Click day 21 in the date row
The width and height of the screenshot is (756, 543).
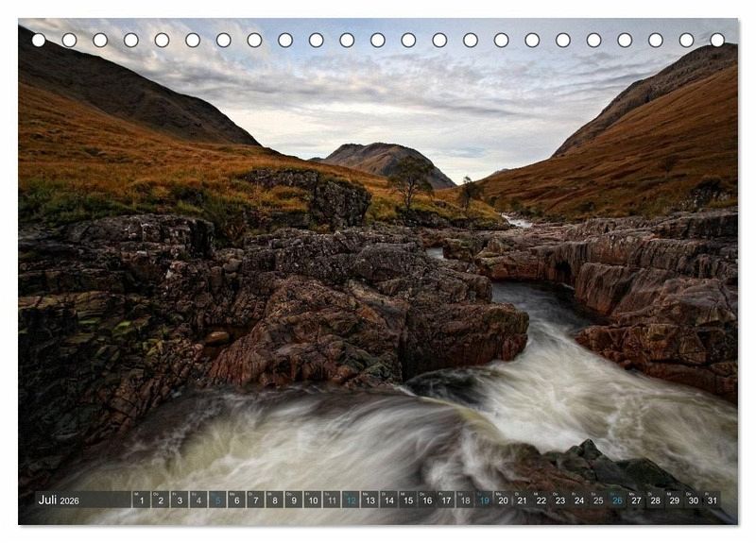(523, 500)
